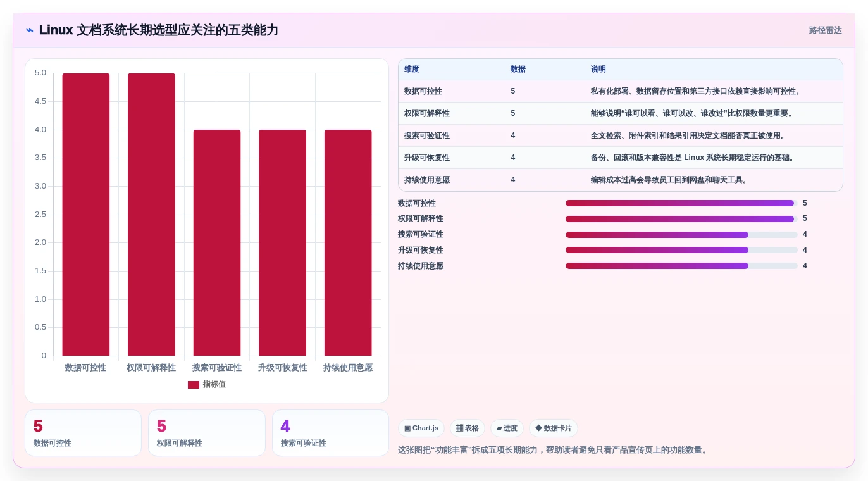Image resolution: width=868 pixels, height=481 pixels.
Task: Click the 持续使用意愿 bar in chart
Action: (x=348, y=243)
